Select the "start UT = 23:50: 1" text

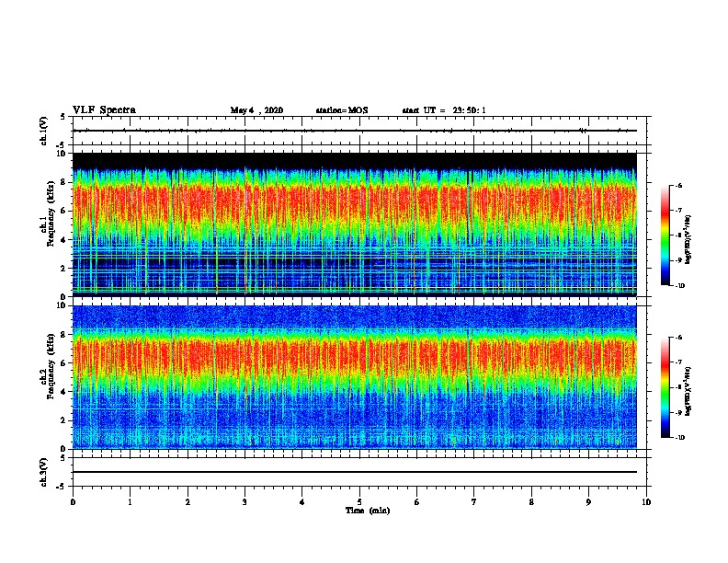pyautogui.click(x=444, y=110)
